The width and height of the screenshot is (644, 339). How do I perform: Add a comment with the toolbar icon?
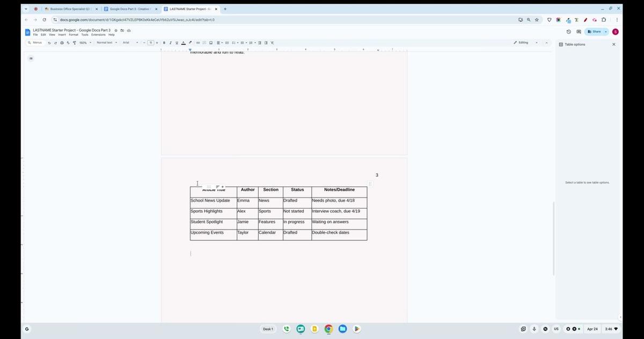[x=204, y=42]
